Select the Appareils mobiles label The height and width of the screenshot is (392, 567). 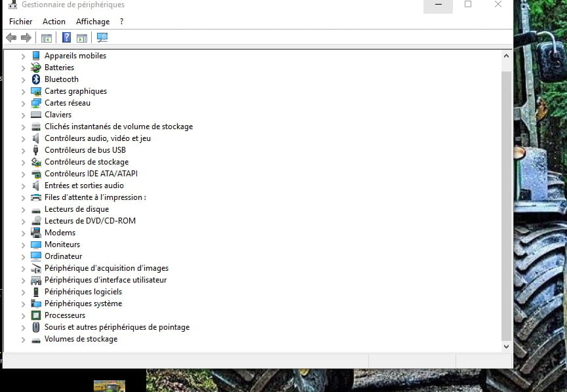[75, 56]
